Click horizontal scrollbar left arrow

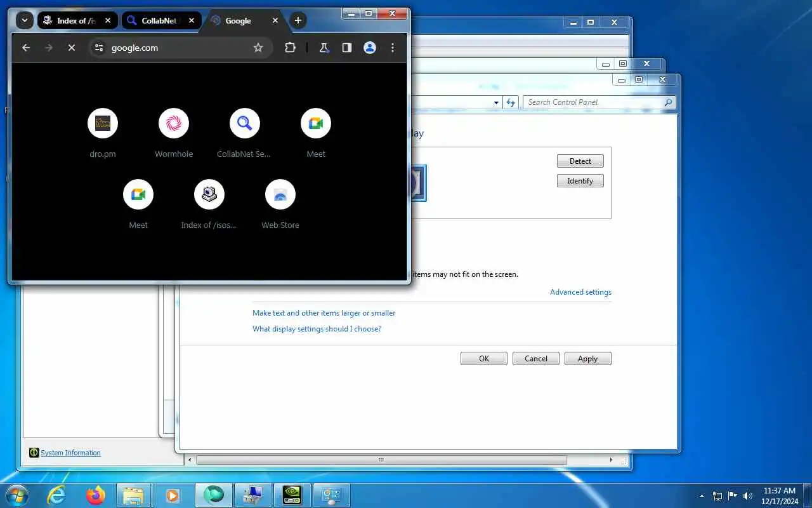coord(189,460)
